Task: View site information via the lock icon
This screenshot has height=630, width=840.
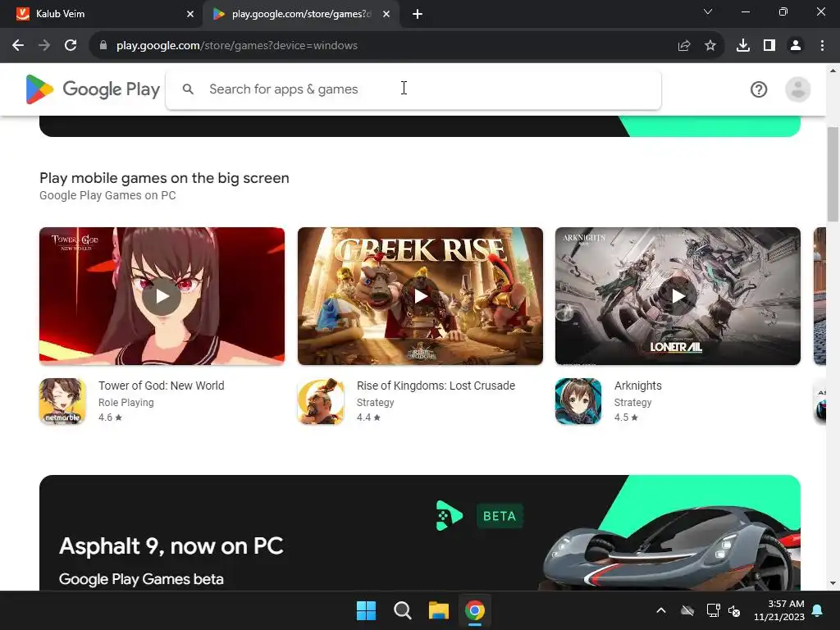Action: click(103, 46)
